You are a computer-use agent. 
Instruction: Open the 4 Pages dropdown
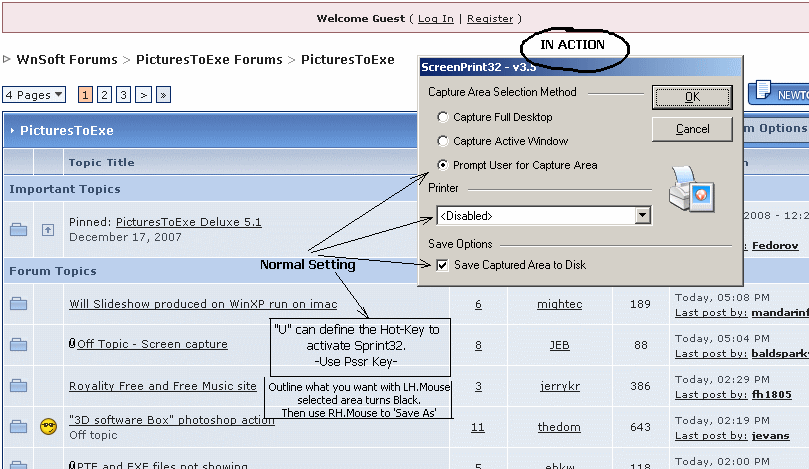[x=34, y=95]
